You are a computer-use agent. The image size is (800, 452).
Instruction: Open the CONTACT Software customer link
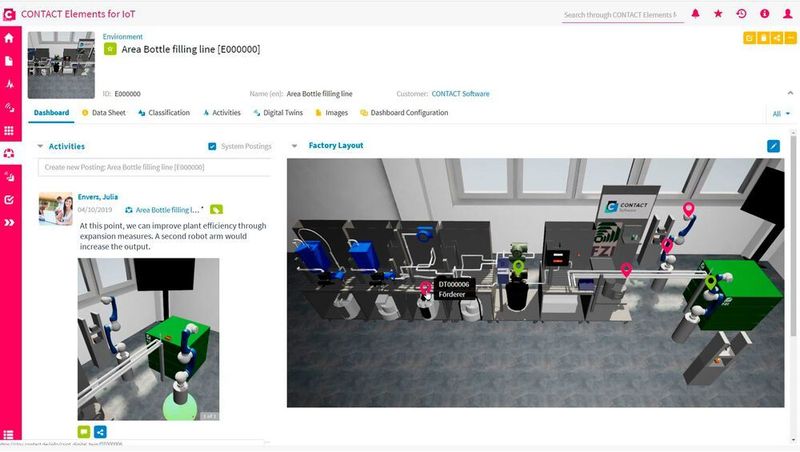pyautogui.click(x=460, y=94)
